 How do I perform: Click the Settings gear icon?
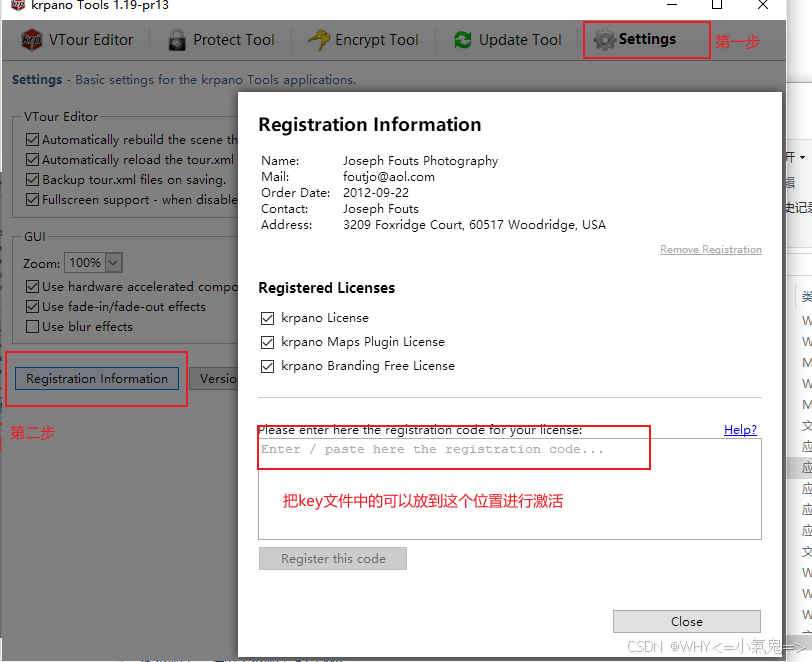(x=604, y=40)
